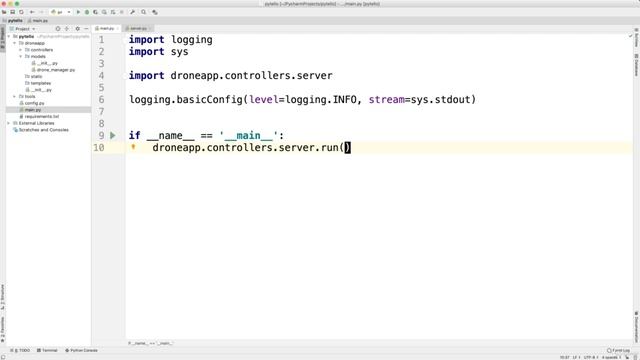This screenshot has height=360, width=640.
Task: Click line number 6 in the gutter
Action: [101, 100]
